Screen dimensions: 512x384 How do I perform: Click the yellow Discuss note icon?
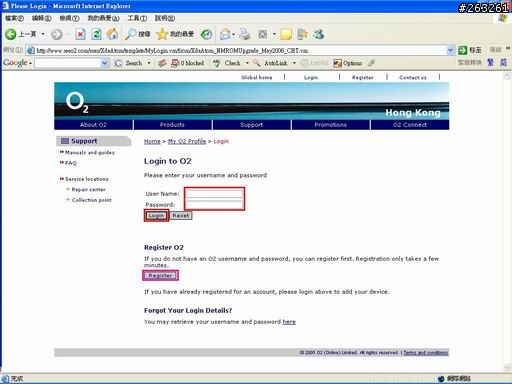286,34
